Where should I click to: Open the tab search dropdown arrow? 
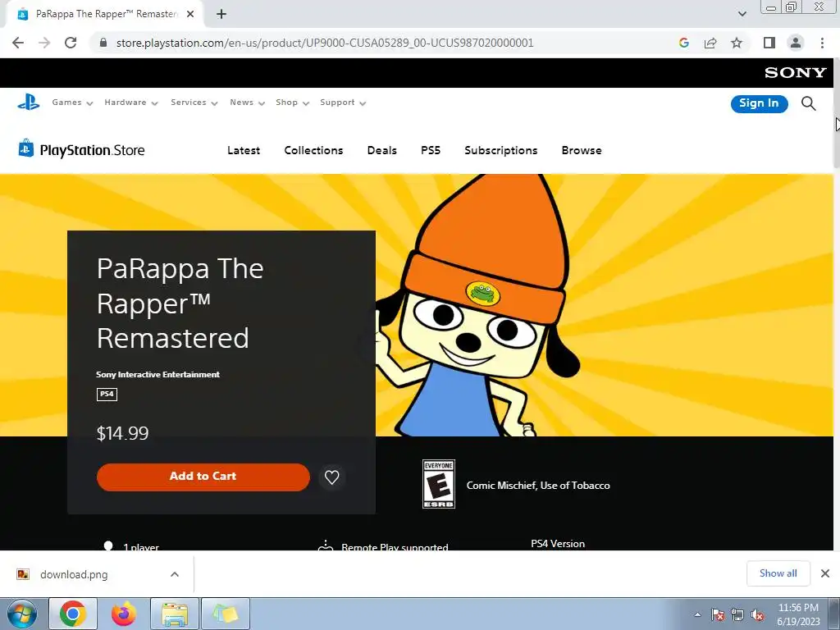742,14
